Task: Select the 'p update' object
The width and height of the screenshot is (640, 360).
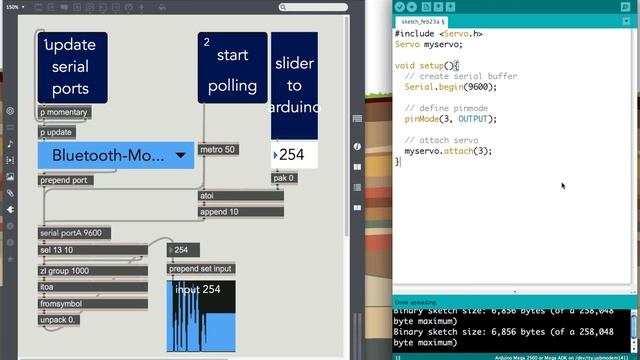Action: pyautogui.click(x=57, y=132)
